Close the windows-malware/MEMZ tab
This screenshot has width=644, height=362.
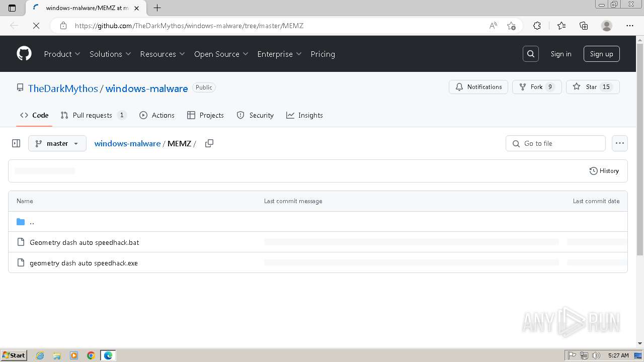pos(136,8)
